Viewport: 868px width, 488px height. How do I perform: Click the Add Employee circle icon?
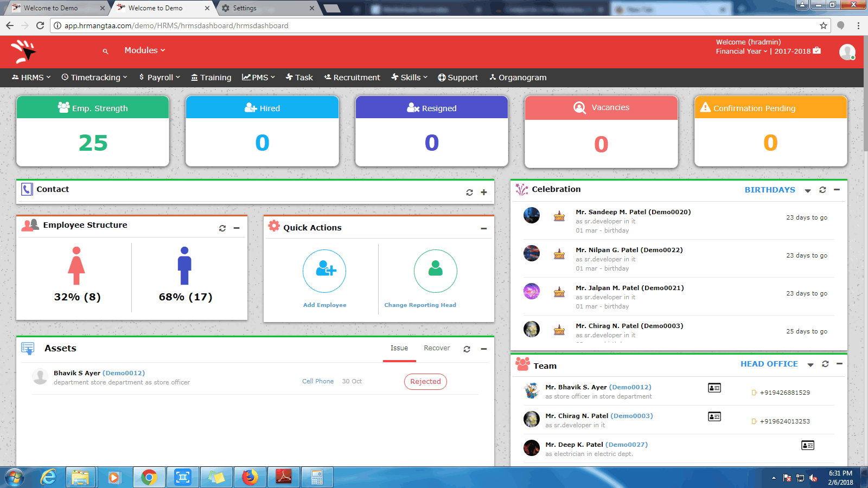(324, 271)
